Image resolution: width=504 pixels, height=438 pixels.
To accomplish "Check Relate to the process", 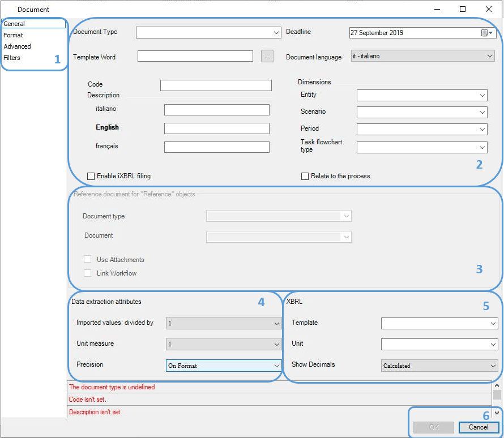I will (305, 176).
